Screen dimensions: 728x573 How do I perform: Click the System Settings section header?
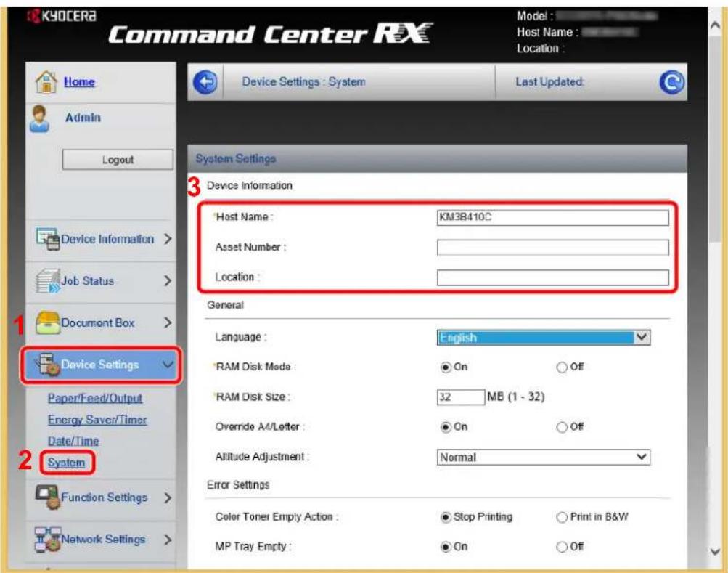[437, 159]
